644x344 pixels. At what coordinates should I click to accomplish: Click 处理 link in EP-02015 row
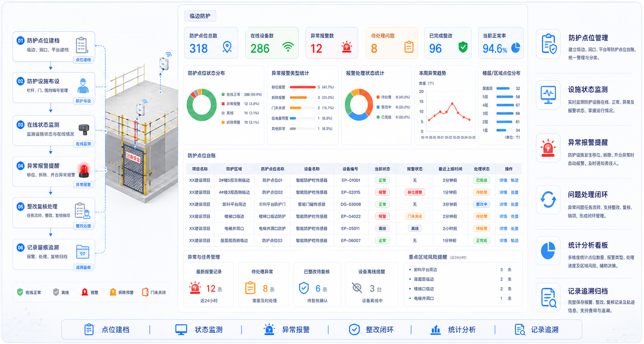515,193
